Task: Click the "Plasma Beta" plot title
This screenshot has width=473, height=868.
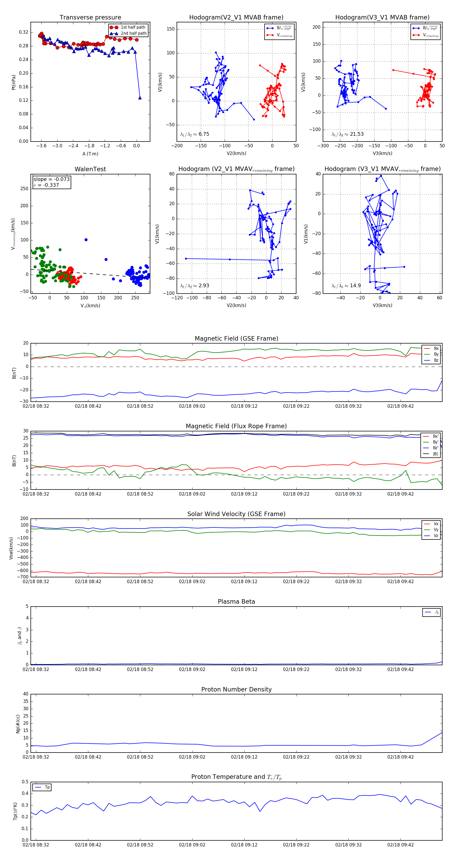Action: coord(236,602)
